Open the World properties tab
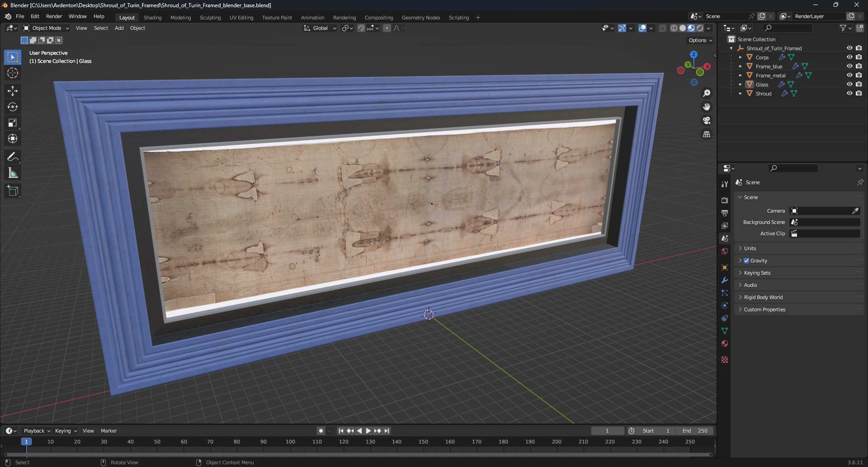 click(x=725, y=251)
